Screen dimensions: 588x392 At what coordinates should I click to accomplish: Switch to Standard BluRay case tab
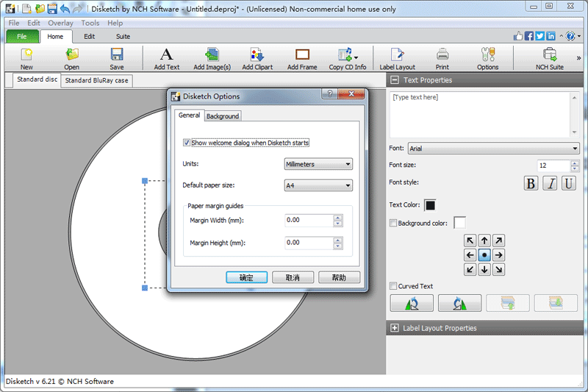(x=96, y=80)
